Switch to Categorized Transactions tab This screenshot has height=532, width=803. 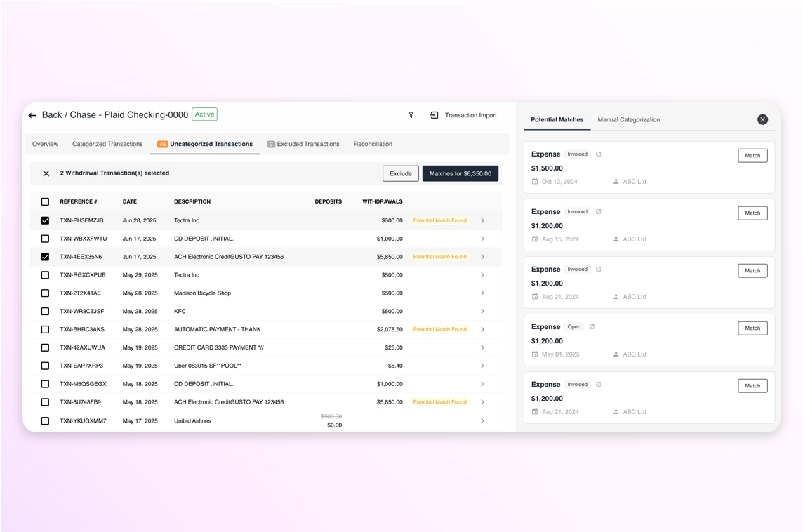(107, 145)
